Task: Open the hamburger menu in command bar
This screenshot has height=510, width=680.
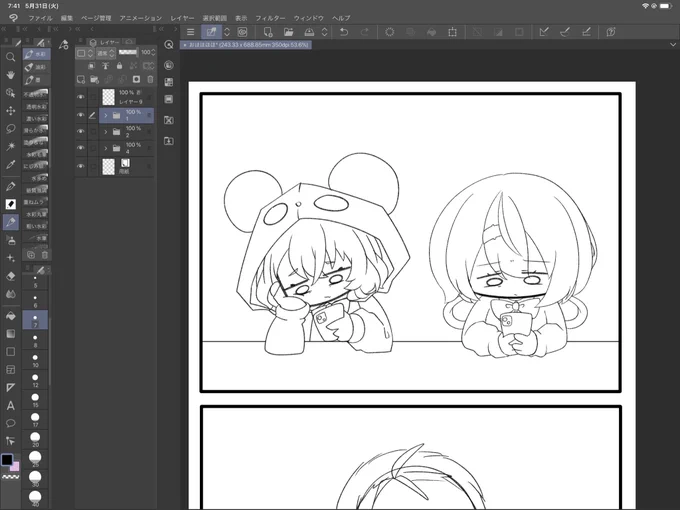Action: [190, 32]
